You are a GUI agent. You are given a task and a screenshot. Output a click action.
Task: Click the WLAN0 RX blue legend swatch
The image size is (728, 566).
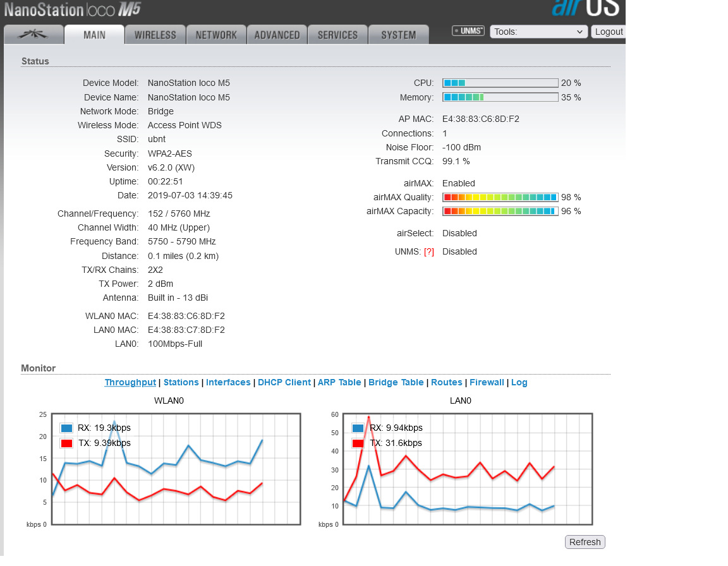[x=66, y=428]
